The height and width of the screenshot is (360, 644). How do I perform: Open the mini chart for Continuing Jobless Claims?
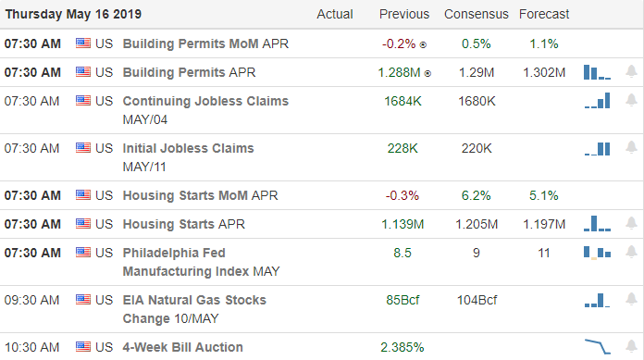pos(597,101)
